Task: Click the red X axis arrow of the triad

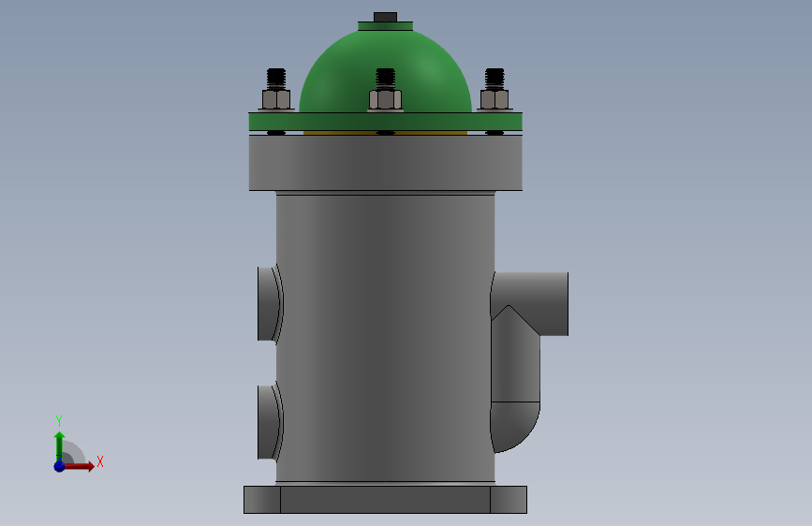Action: pyautogui.click(x=79, y=466)
